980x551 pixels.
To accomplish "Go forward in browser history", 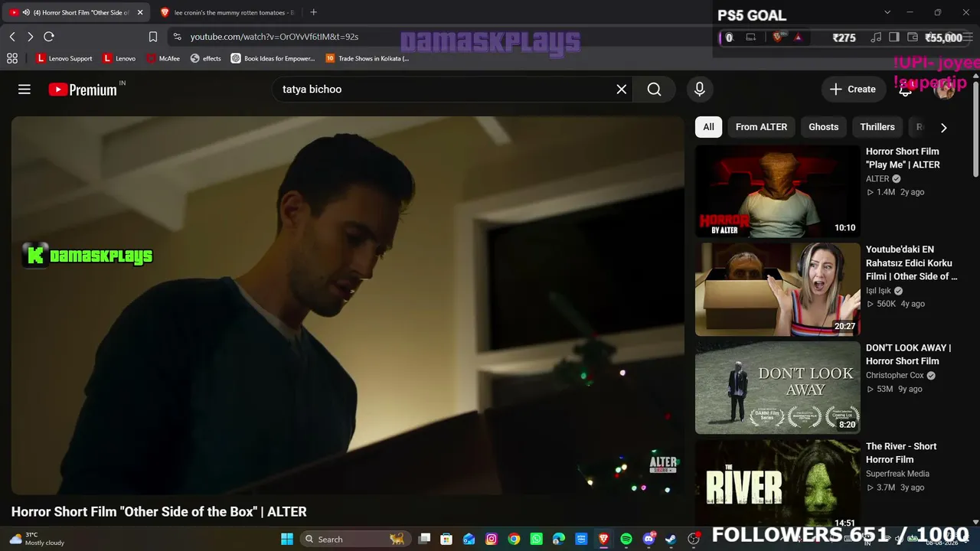I will point(31,37).
